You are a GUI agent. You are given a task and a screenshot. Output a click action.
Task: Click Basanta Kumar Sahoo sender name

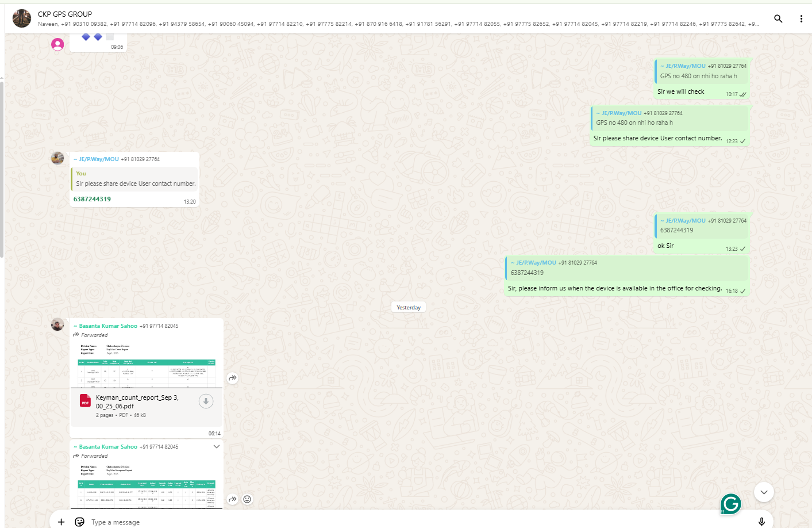(108, 326)
